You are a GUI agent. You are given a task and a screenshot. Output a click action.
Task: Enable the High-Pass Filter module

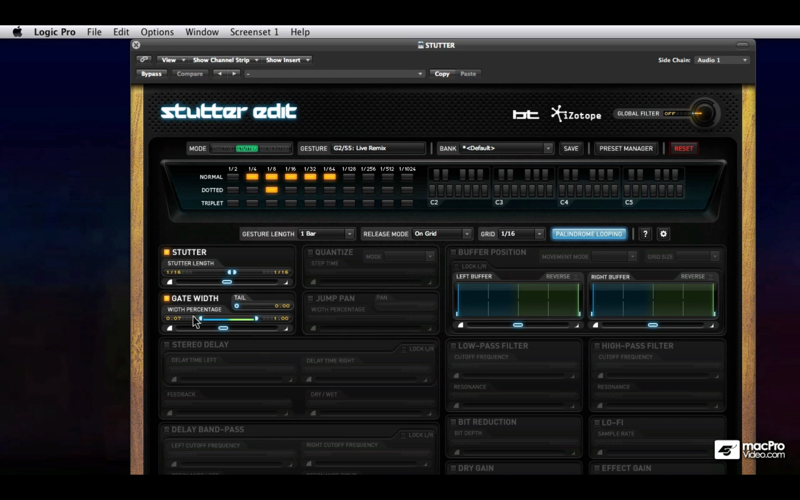click(596, 346)
